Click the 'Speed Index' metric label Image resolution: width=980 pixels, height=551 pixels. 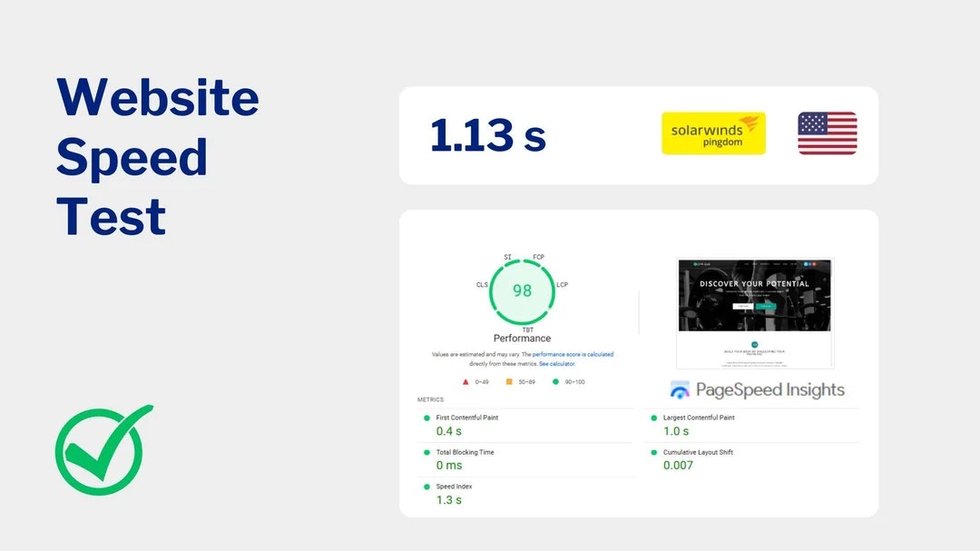454,487
